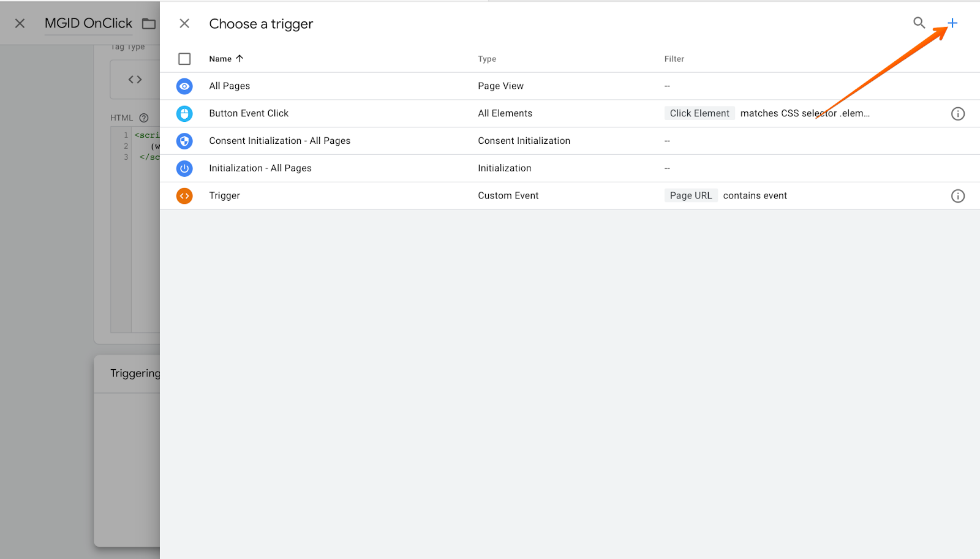Tick the select-all triggers checkbox

(x=184, y=59)
